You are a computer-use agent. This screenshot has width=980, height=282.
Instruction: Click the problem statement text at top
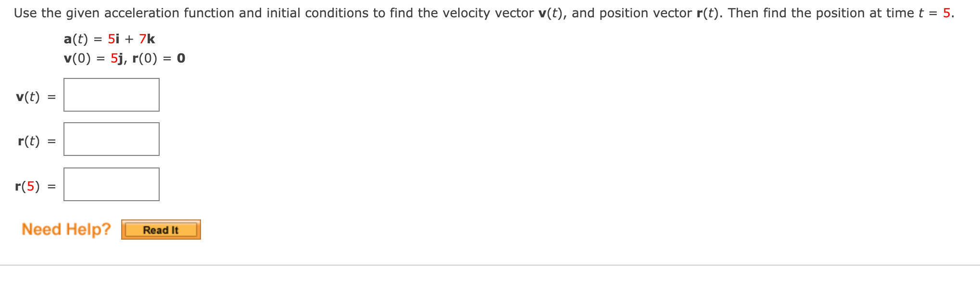(x=240, y=13)
